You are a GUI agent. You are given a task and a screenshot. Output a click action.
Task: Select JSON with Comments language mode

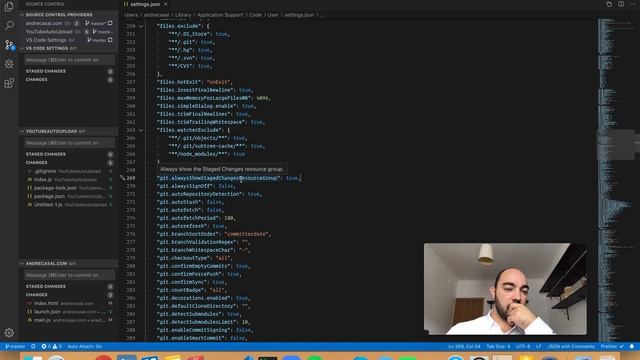(x=571, y=347)
